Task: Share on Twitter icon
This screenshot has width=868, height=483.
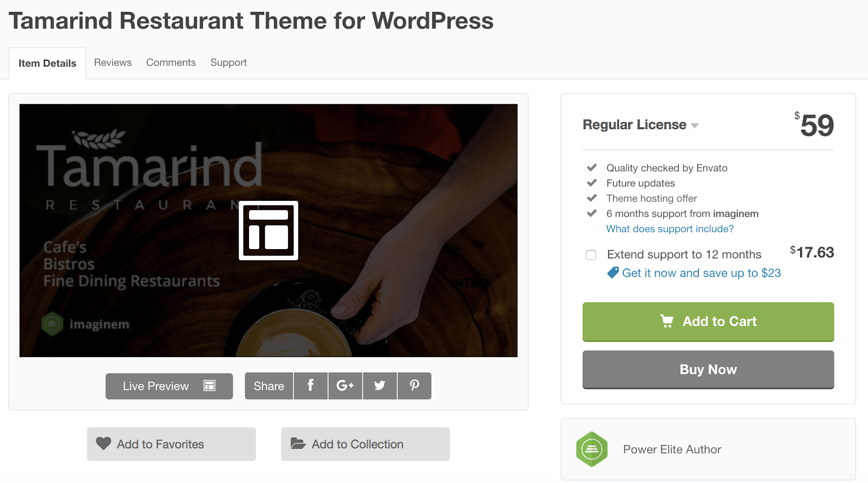Action: pos(380,386)
